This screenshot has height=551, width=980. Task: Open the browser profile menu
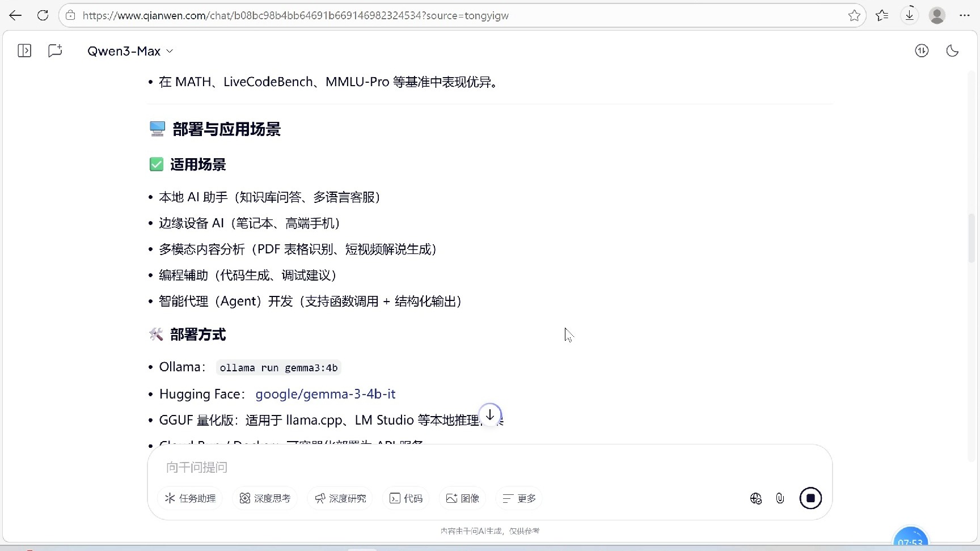(937, 15)
